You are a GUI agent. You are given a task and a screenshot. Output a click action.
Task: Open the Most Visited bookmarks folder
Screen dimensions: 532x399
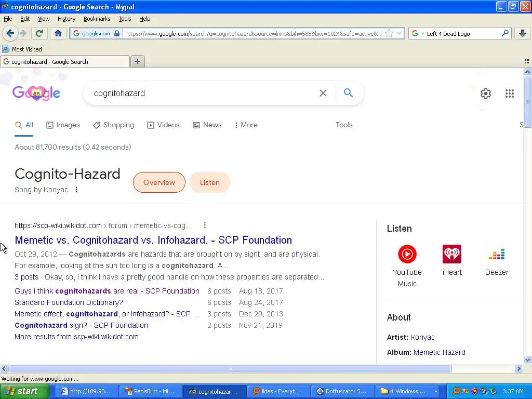pos(22,49)
